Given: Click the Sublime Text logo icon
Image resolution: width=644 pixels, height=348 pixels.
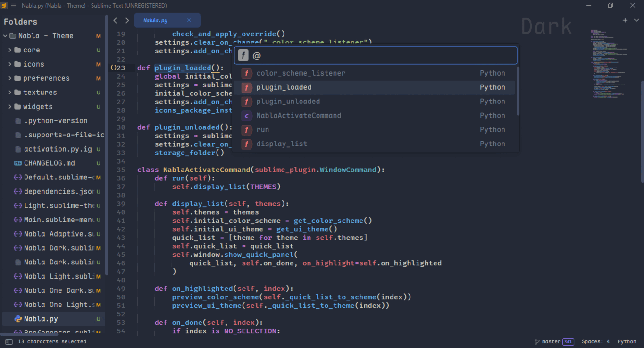Looking at the screenshot, I should (4, 5).
